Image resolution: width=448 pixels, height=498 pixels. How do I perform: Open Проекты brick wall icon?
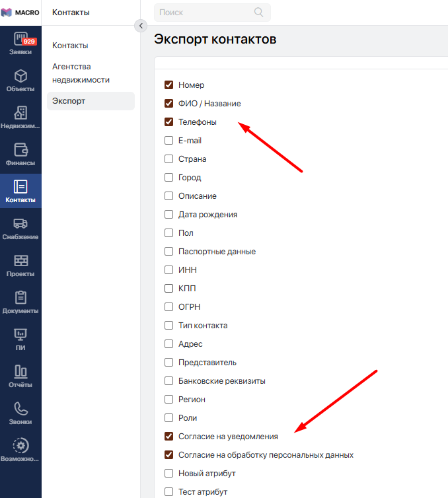[x=20, y=261]
